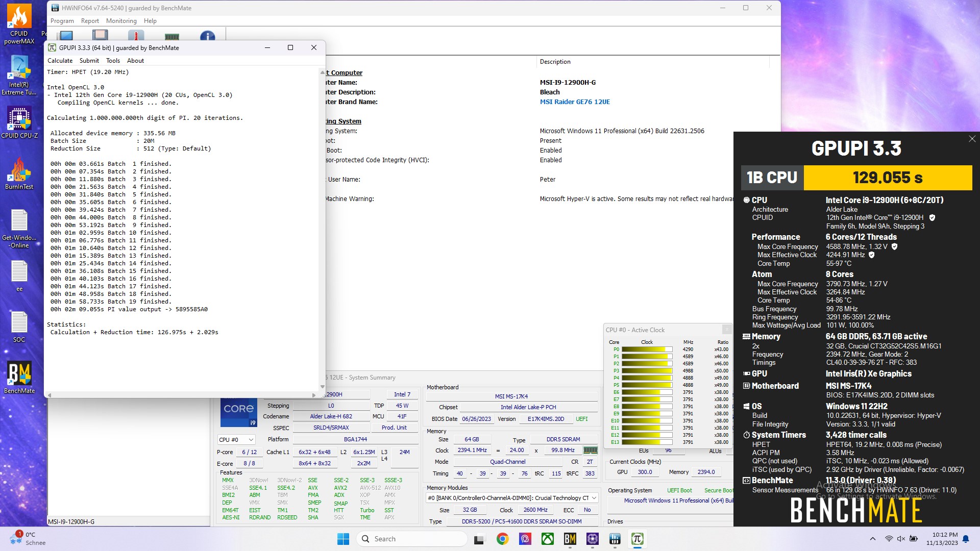
Task: Click the System Timers stopwatch icon
Action: tap(746, 435)
